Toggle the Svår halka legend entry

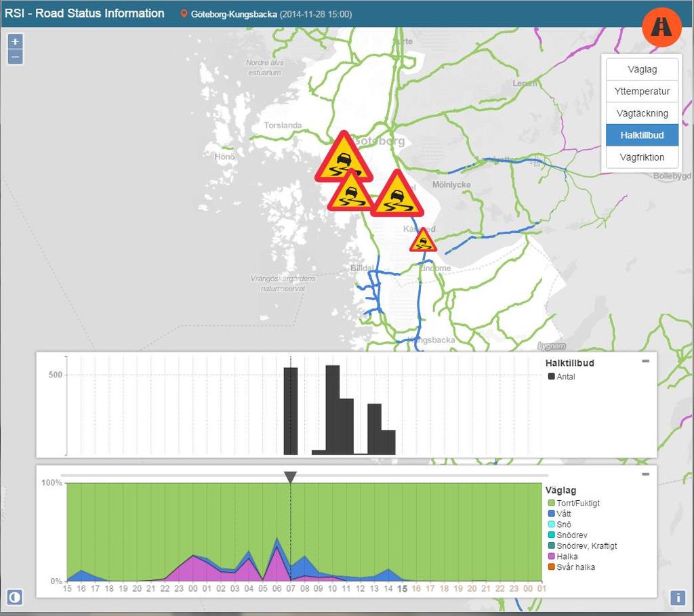tap(571, 567)
